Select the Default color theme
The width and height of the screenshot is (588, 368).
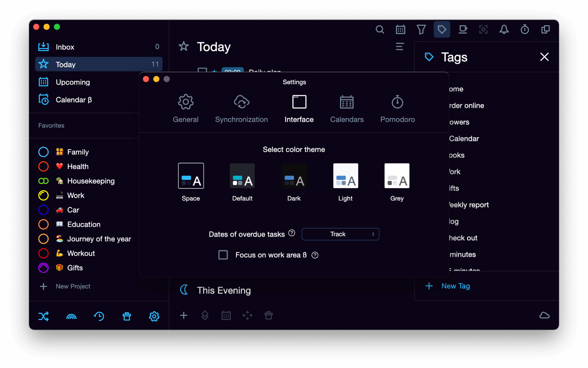click(242, 182)
